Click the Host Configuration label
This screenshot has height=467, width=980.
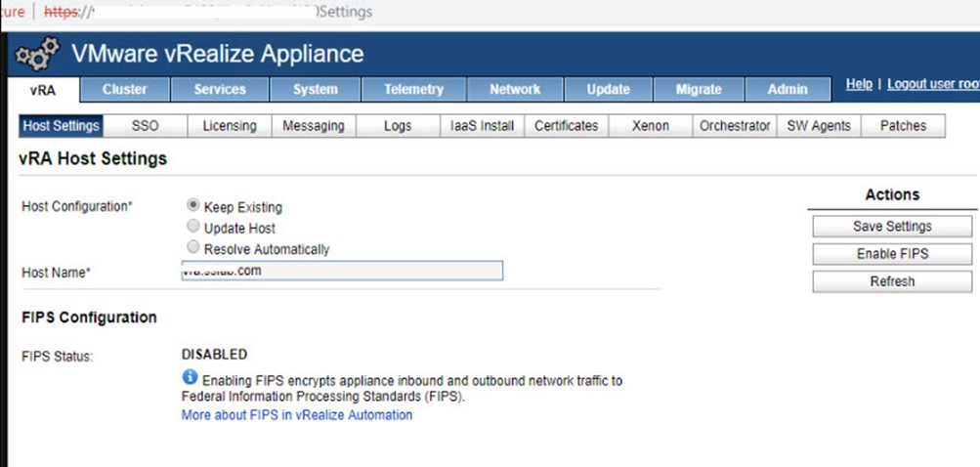77,206
